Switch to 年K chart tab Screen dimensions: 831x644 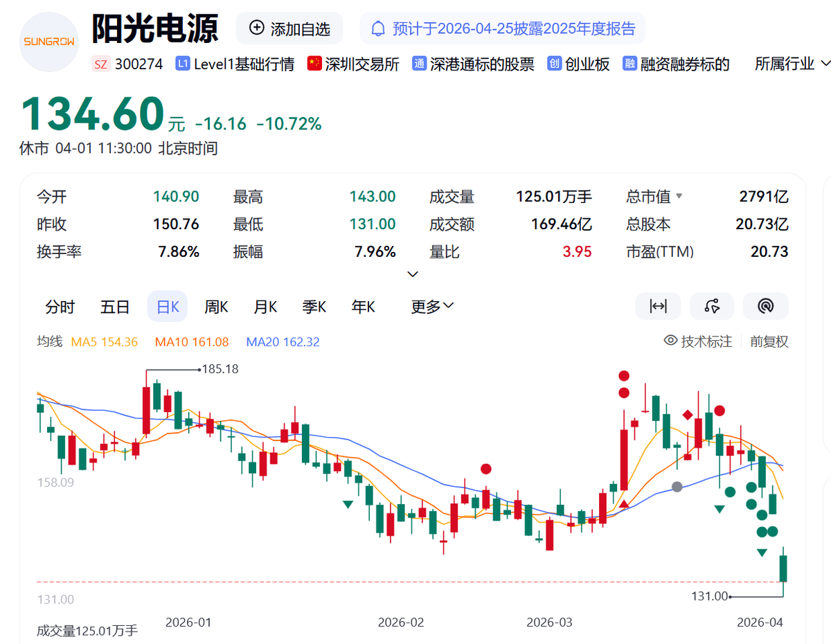[364, 307]
